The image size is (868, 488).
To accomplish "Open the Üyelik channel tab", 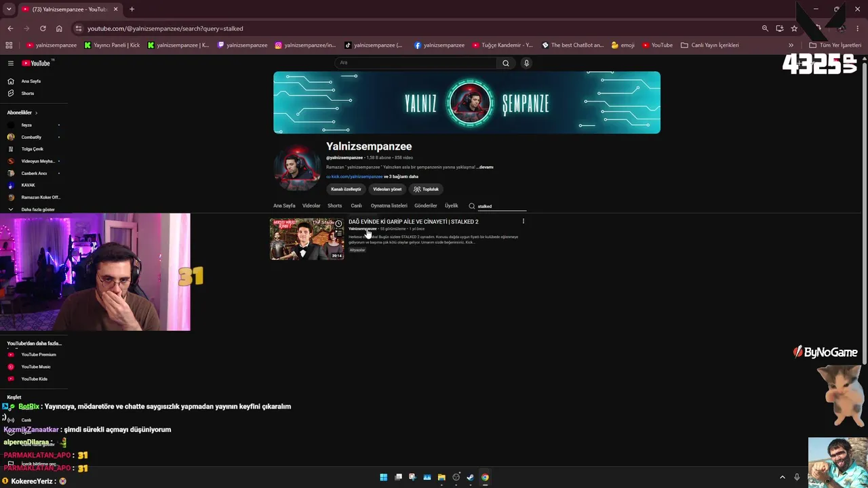I will point(452,206).
